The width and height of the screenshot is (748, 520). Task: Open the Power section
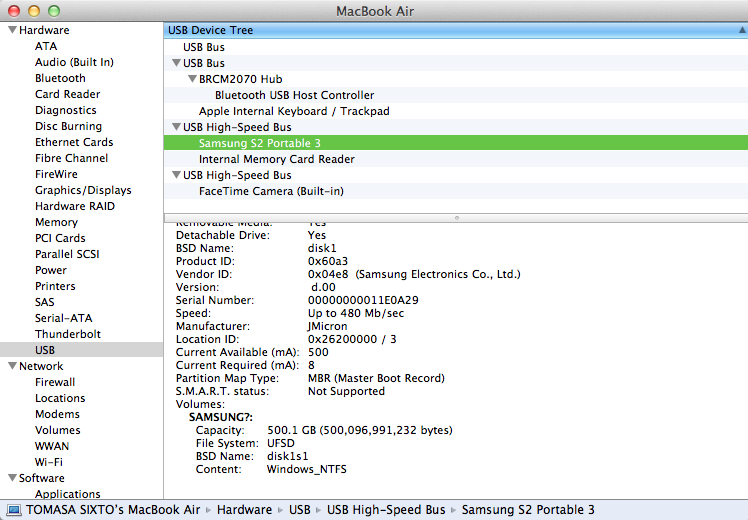point(51,270)
